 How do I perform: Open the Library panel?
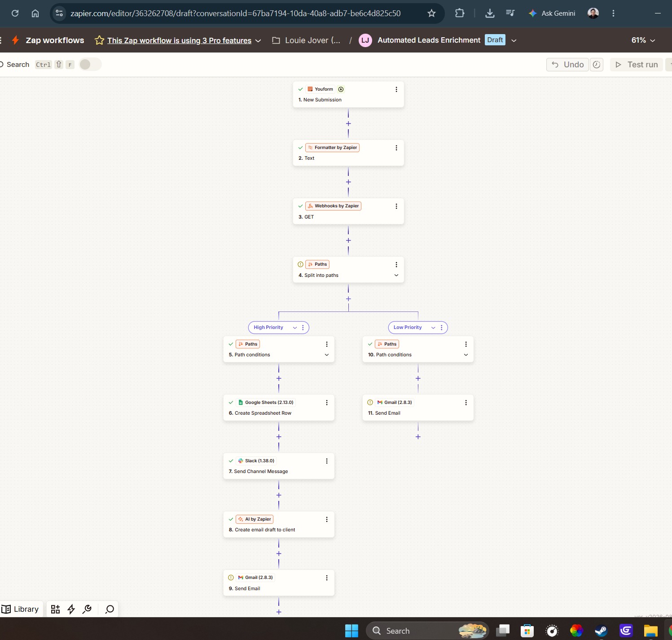21,609
